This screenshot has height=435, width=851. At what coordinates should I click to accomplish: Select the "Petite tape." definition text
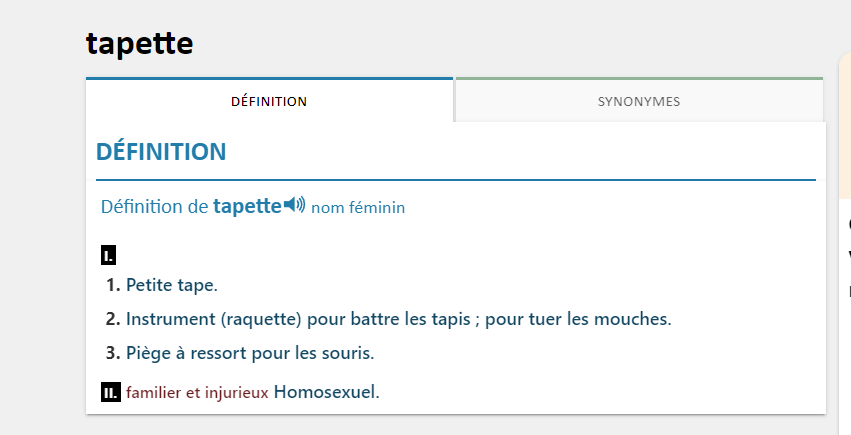pyautogui.click(x=172, y=285)
